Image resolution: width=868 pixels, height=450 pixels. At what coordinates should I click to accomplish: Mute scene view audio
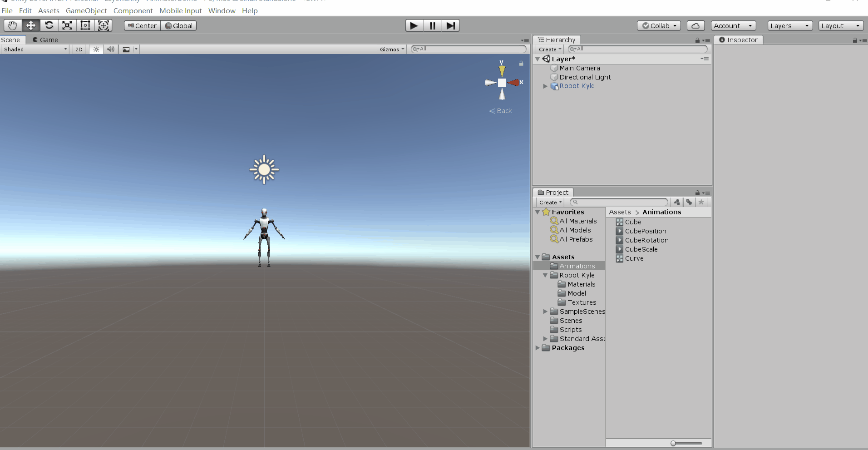click(x=110, y=49)
